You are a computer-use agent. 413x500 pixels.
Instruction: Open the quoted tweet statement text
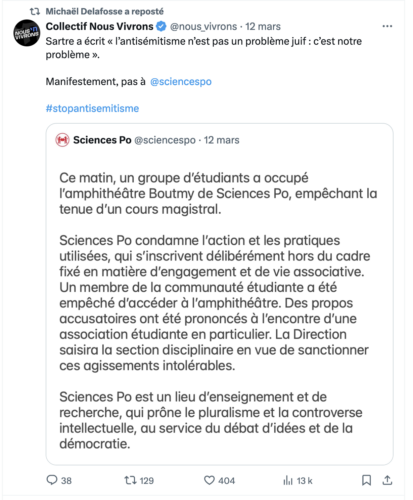[218, 311]
